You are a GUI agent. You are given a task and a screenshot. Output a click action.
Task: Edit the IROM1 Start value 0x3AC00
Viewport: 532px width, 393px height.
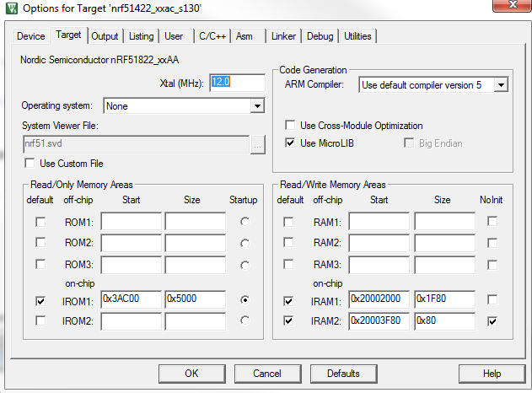[131, 299]
